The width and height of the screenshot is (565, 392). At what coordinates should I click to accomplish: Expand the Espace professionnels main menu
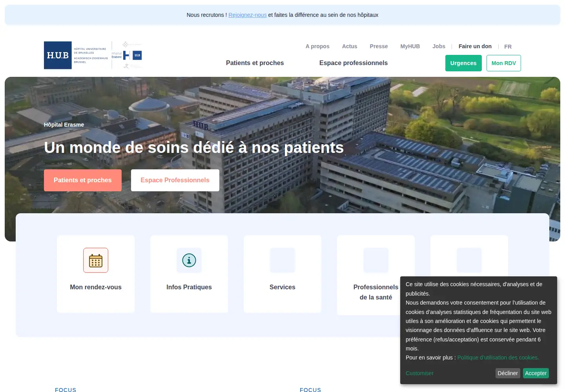(x=354, y=63)
